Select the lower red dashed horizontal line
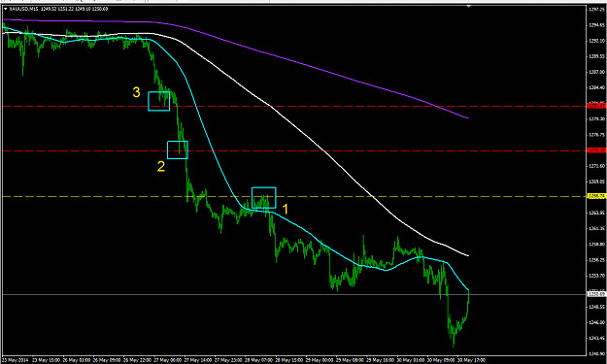 click(x=294, y=150)
